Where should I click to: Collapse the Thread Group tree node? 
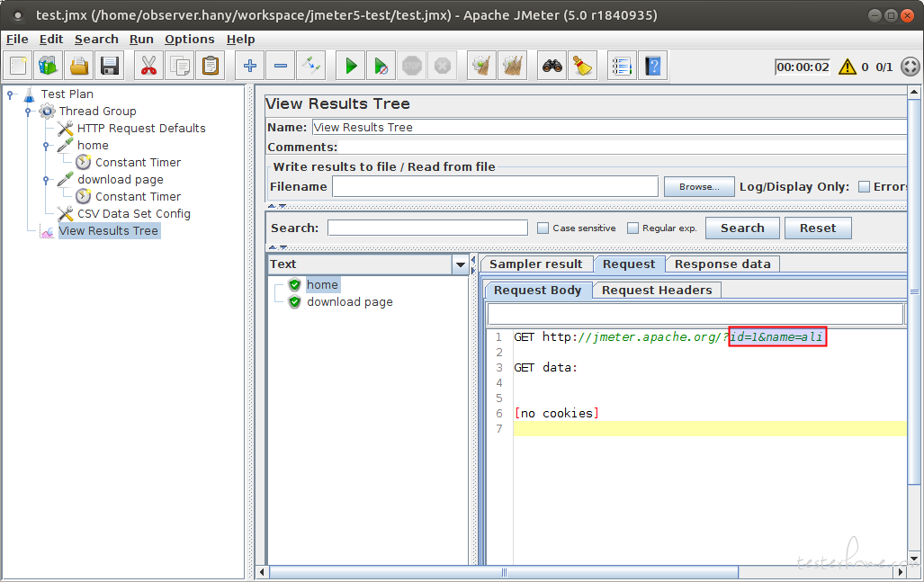(x=28, y=111)
